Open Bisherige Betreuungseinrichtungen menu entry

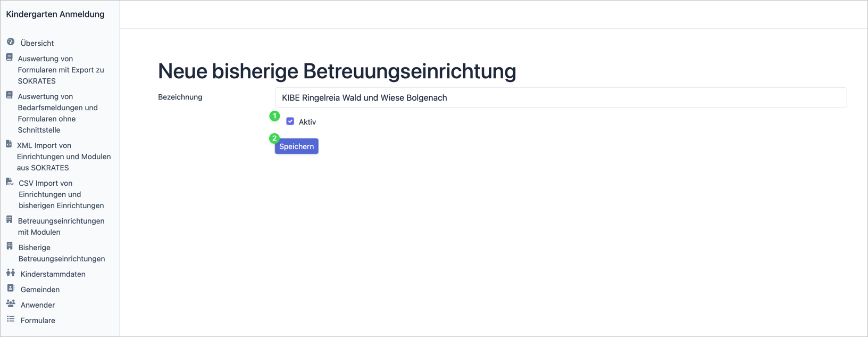[61, 253]
